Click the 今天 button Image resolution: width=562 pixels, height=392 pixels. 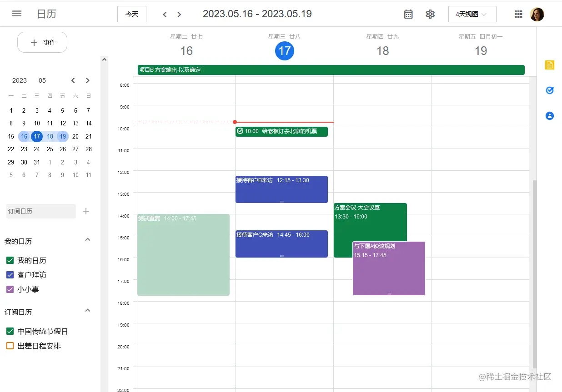131,14
